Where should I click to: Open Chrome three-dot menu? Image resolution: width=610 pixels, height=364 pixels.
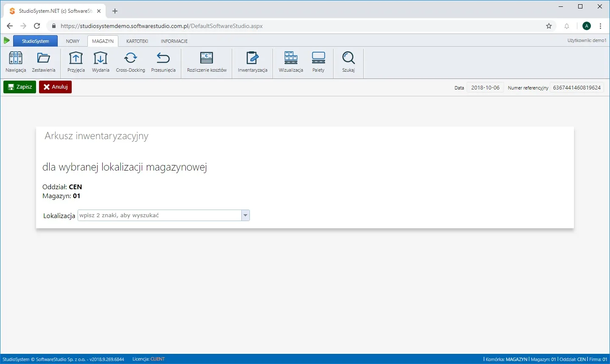point(601,26)
